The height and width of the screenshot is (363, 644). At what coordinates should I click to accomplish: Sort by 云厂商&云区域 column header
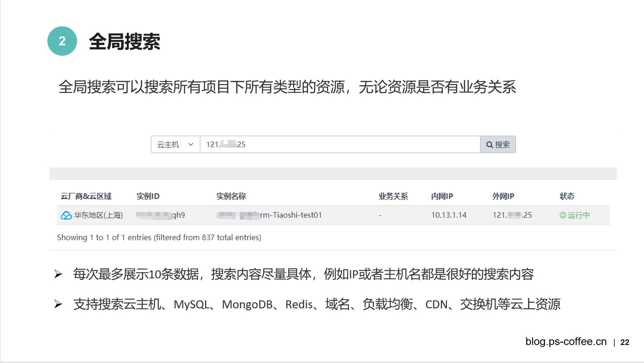coord(86,196)
